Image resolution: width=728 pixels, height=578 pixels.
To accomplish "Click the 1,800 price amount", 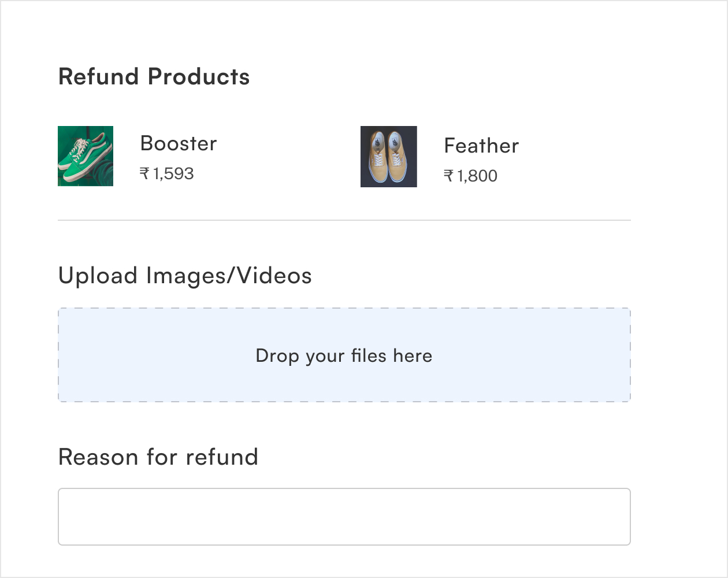I will (x=477, y=176).
